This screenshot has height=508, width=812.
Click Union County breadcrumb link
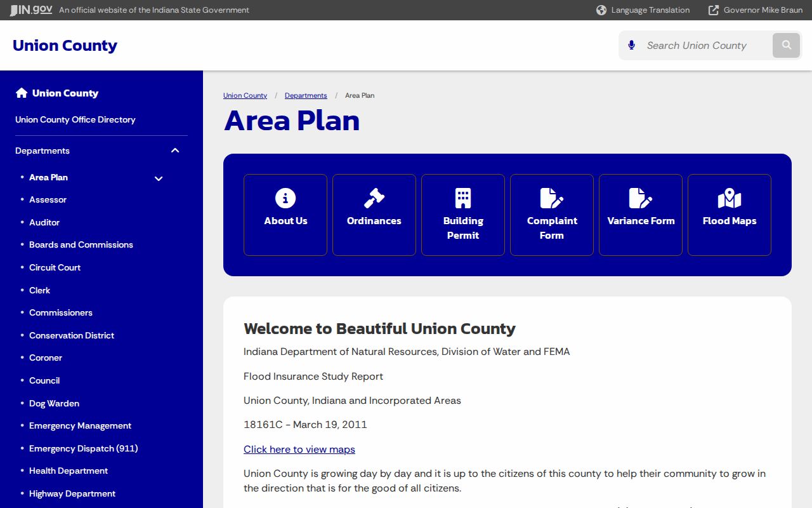point(245,95)
